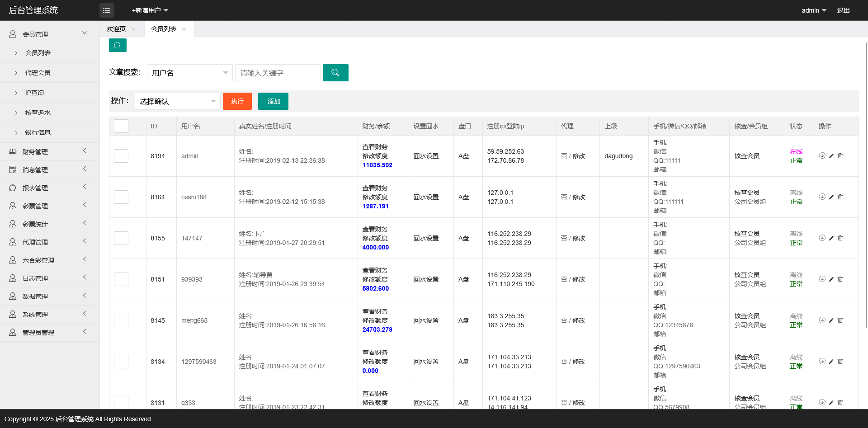868x428 pixels.
Task: Click the download icon in the 1297590463 row
Action: (822, 362)
